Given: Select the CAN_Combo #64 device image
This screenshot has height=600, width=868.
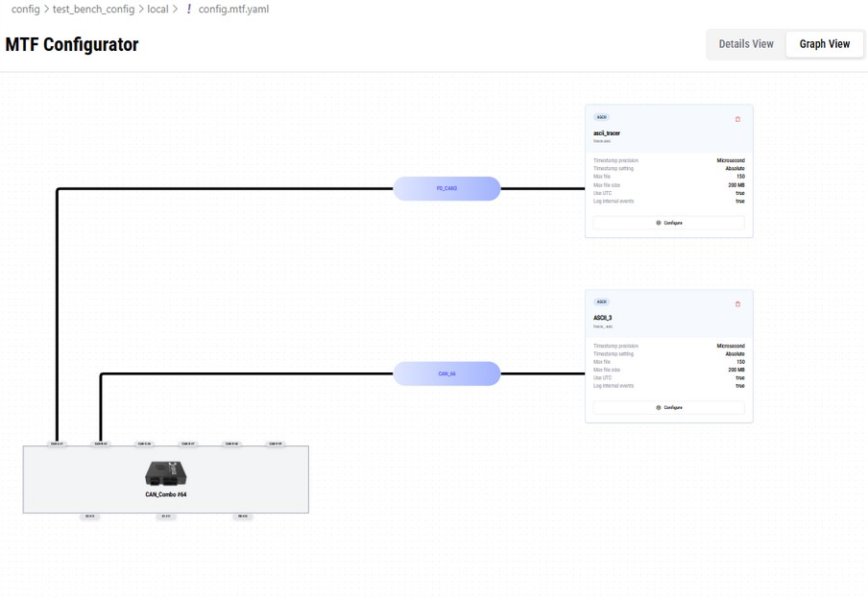Looking at the screenshot, I should point(165,473).
